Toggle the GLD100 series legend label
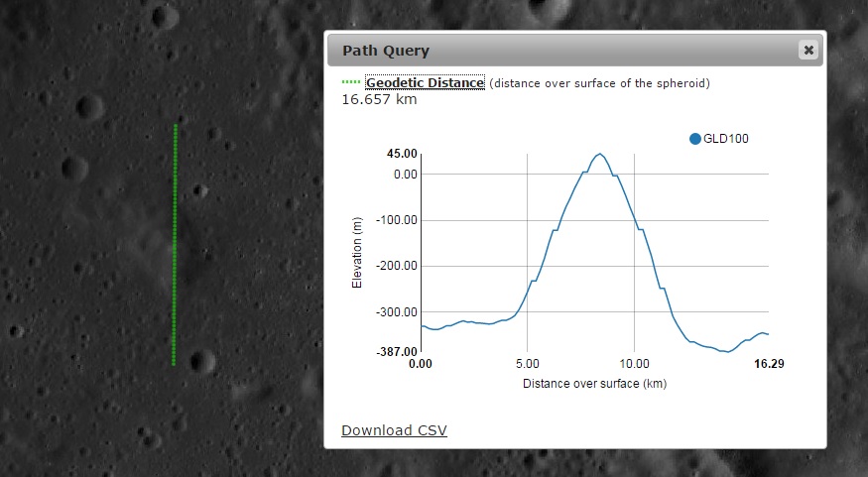This screenshot has width=868, height=477. click(725, 139)
